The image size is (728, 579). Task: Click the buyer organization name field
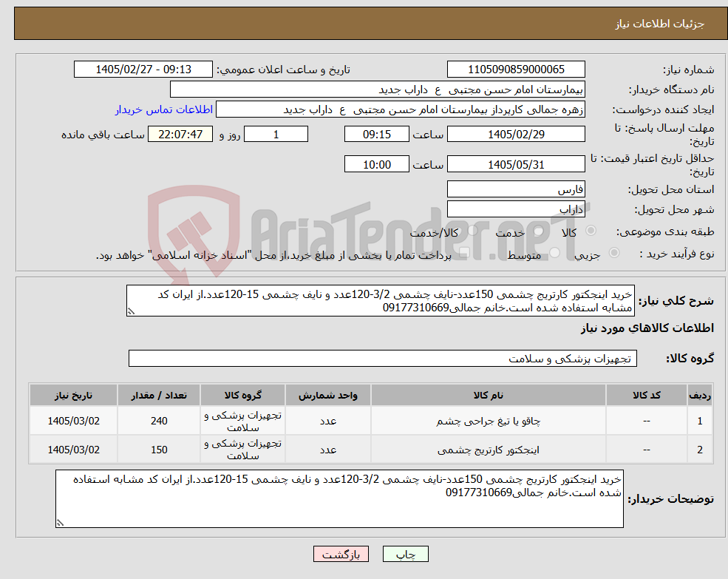click(x=378, y=89)
